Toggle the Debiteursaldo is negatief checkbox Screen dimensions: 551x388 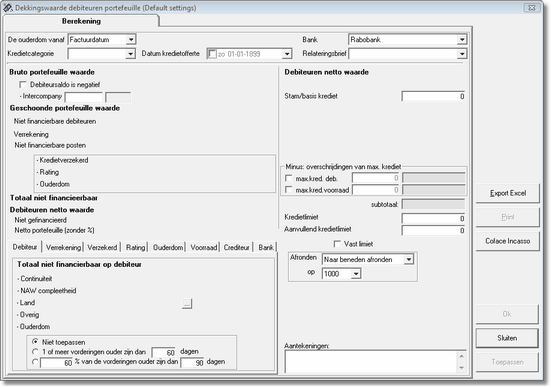click(x=23, y=85)
